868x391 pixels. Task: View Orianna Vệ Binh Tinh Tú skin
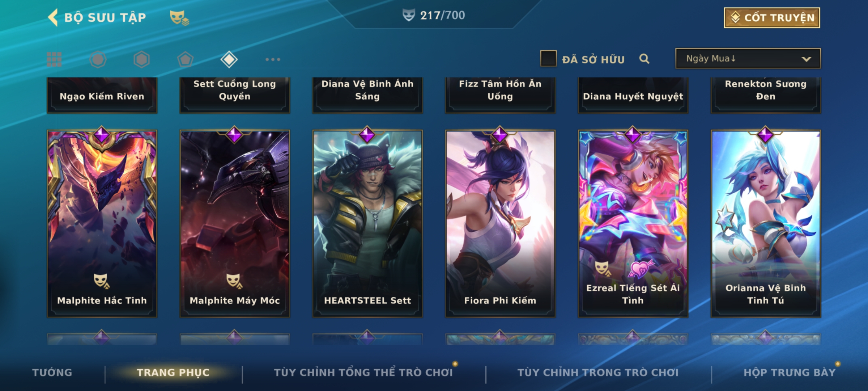pos(766,223)
